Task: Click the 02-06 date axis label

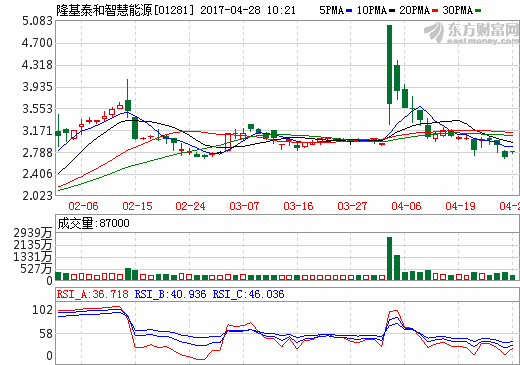Action: click(83, 206)
